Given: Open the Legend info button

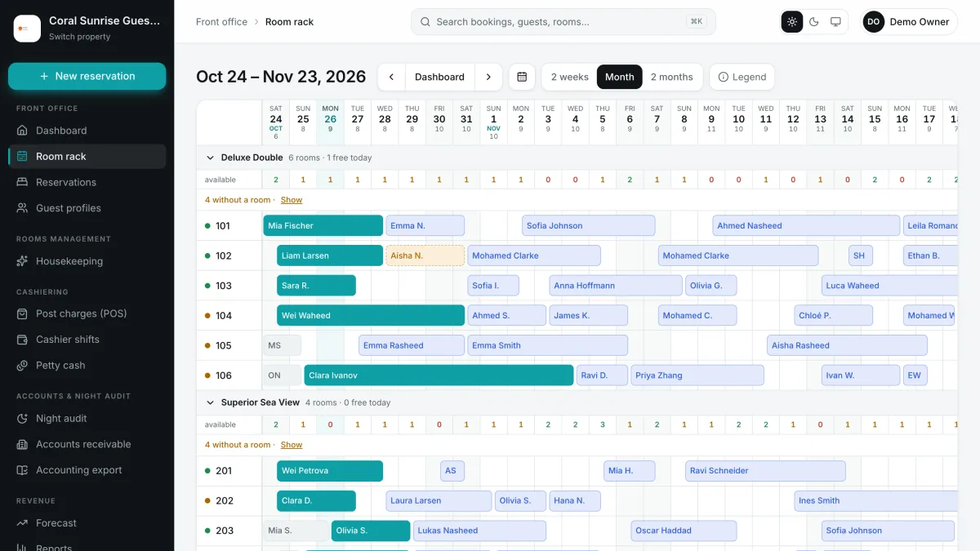Looking at the screenshot, I should coord(742,77).
